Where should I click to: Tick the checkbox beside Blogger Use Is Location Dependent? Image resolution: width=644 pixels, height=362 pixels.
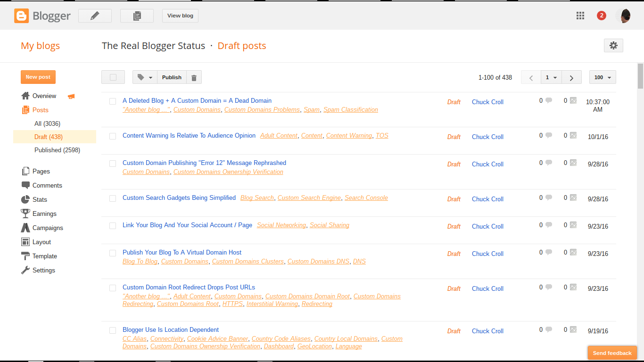tap(113, 330)
